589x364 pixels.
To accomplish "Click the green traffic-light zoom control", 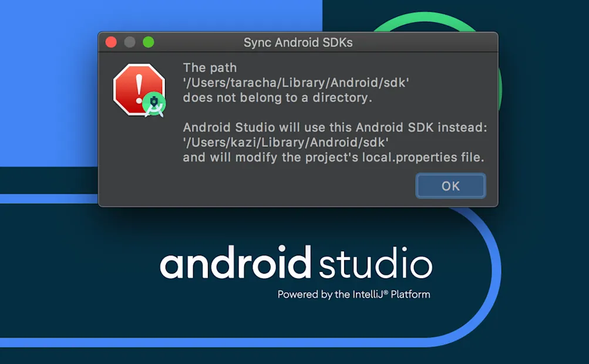I will (149, 42).
